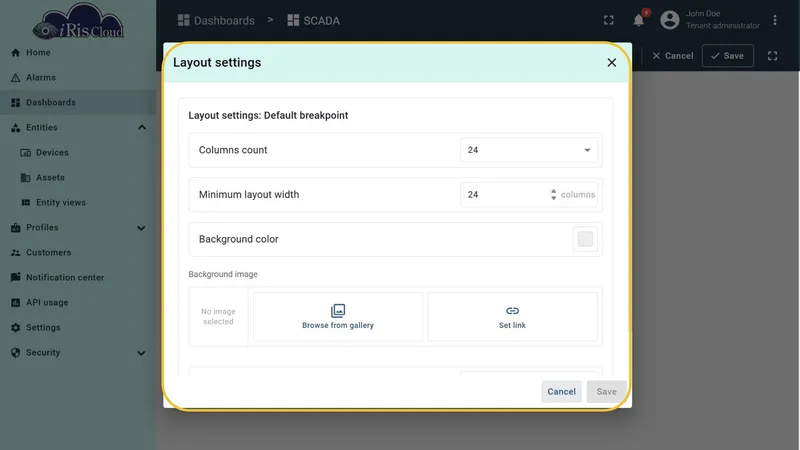Select Entity views under Entities
Image resolution: width=800 pixels, height=450 pixels.
(78, 203)
